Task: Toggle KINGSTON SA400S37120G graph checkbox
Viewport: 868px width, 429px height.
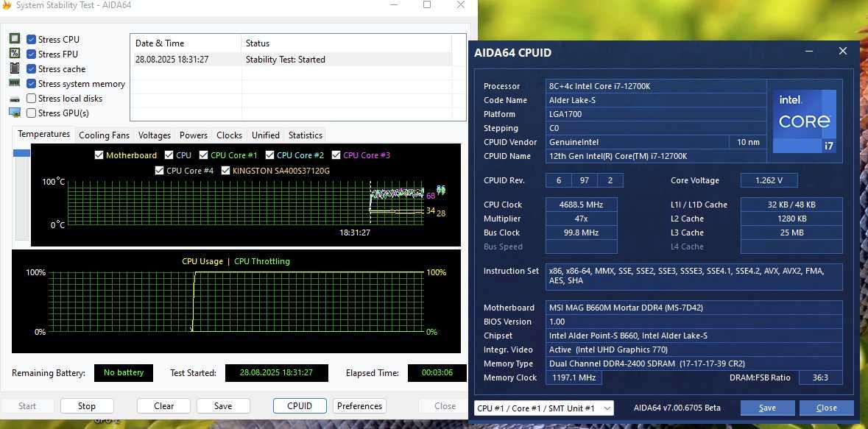Action: click(225, 171)
